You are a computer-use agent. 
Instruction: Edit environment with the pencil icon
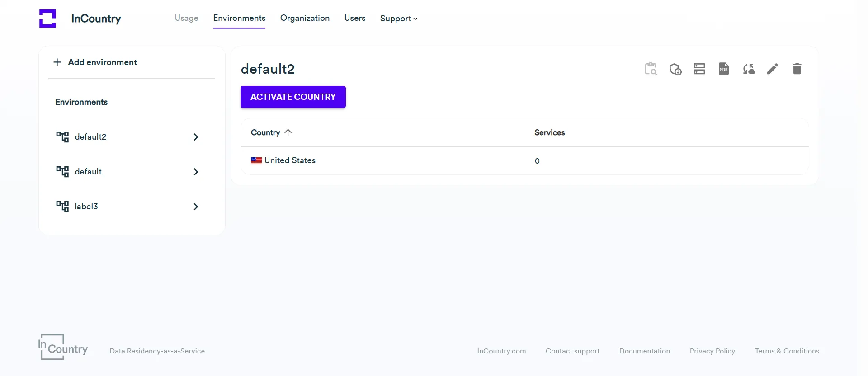click(x=773, y=69)
